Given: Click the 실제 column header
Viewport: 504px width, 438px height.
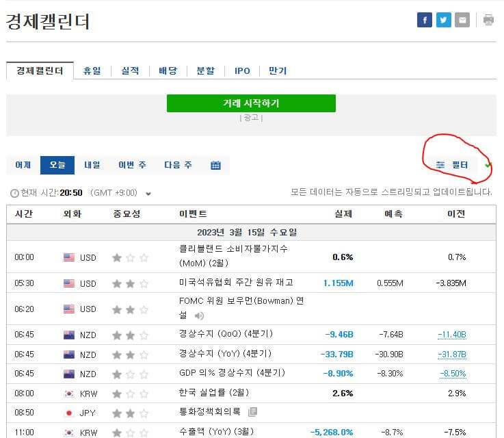Looking at the screenshot, I should [343, 214].
